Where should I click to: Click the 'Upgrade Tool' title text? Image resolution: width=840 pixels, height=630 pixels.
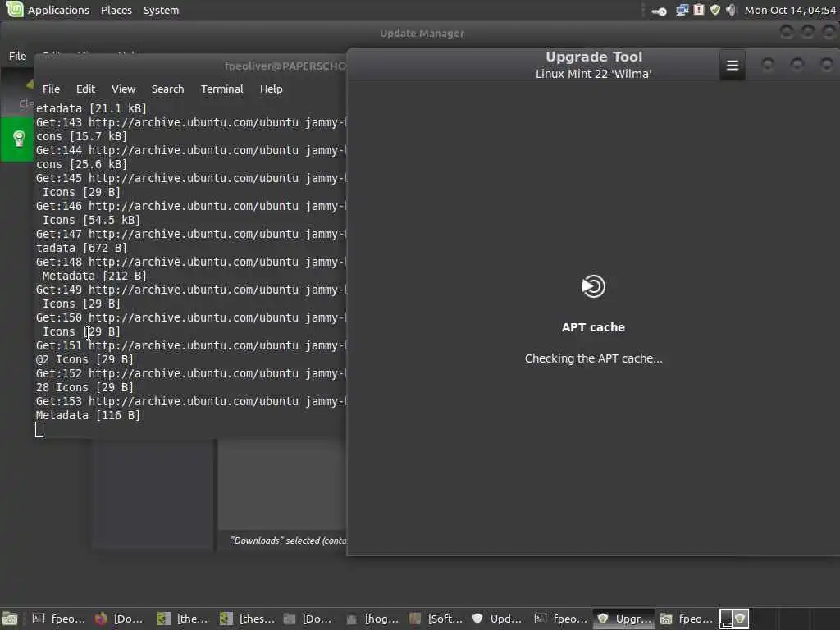click(x=594, y=57)
